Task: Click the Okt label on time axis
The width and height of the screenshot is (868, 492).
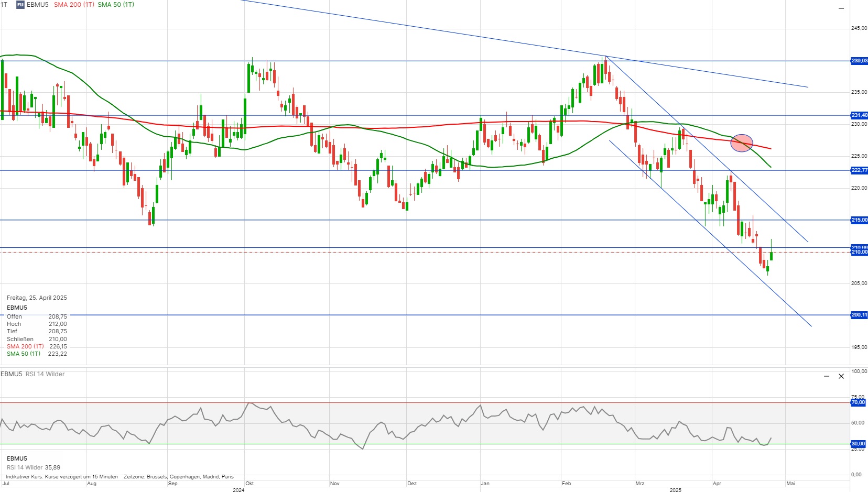Action: click(x=249, y=484)
